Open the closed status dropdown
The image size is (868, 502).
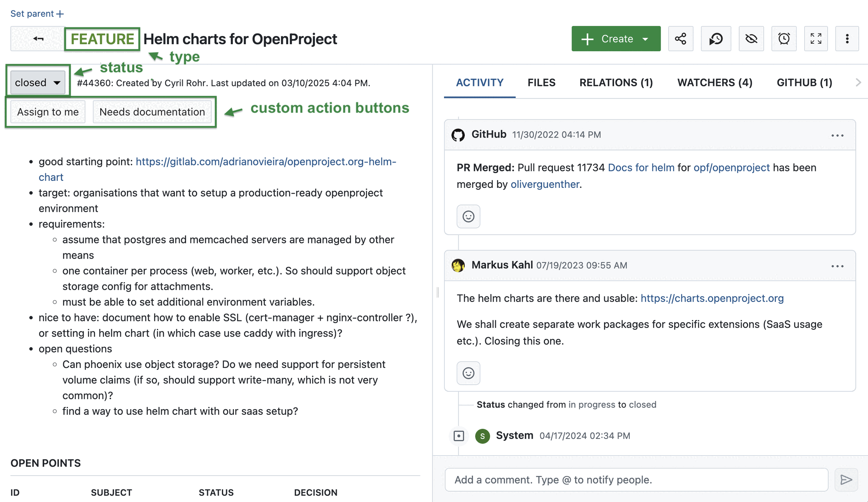38,82
